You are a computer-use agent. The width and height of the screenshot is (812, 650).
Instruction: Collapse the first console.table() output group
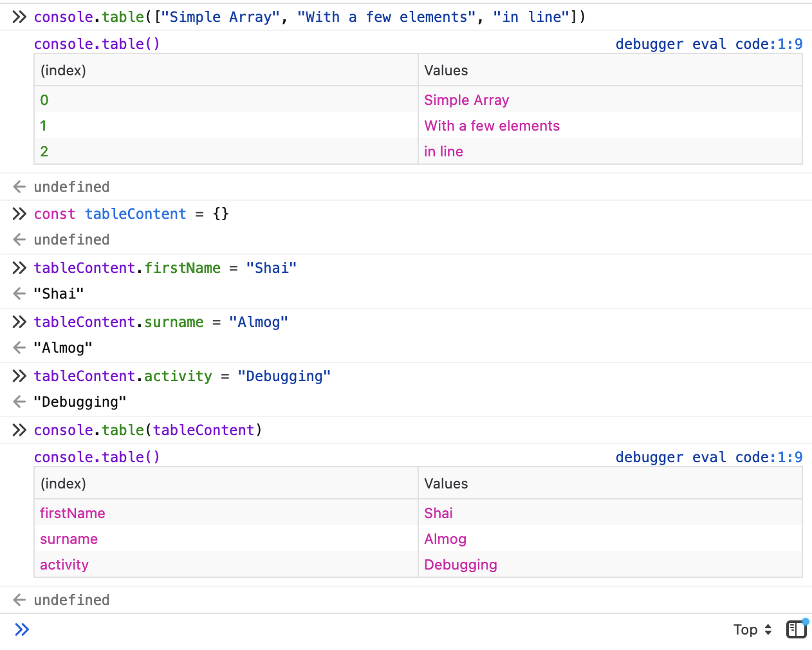97,44
